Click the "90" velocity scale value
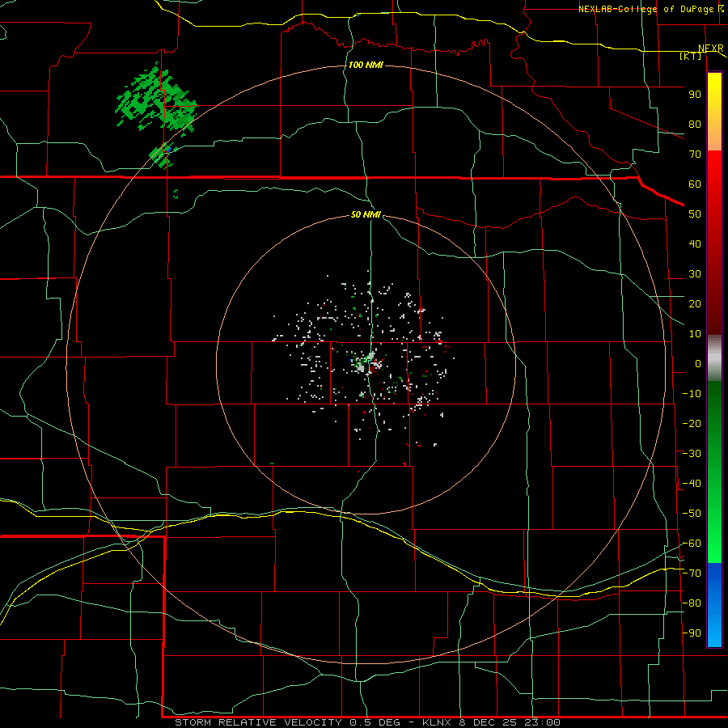This screenshot has height=728, width=728. coord(695,95)
